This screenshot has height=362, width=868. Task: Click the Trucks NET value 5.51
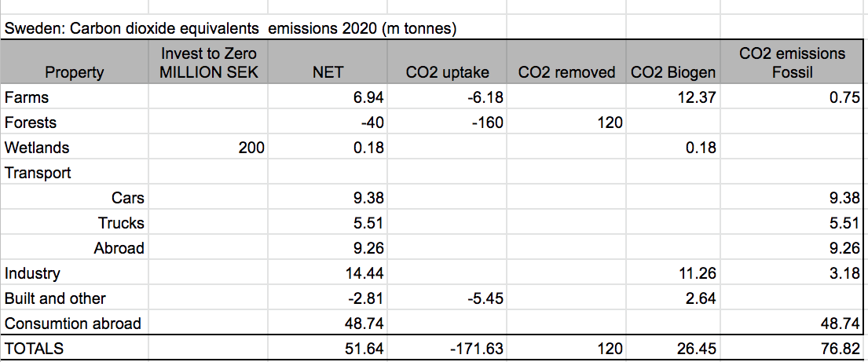coord(368,223)
